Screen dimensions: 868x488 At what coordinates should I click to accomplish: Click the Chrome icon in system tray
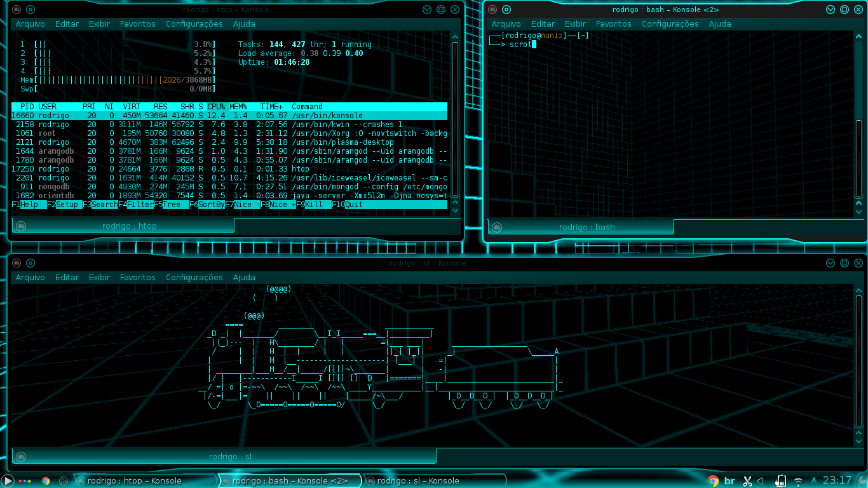click(712, 481)
